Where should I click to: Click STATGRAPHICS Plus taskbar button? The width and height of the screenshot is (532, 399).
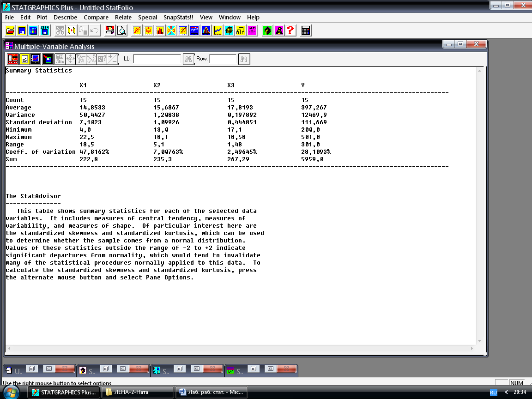(x=64, y=392)
